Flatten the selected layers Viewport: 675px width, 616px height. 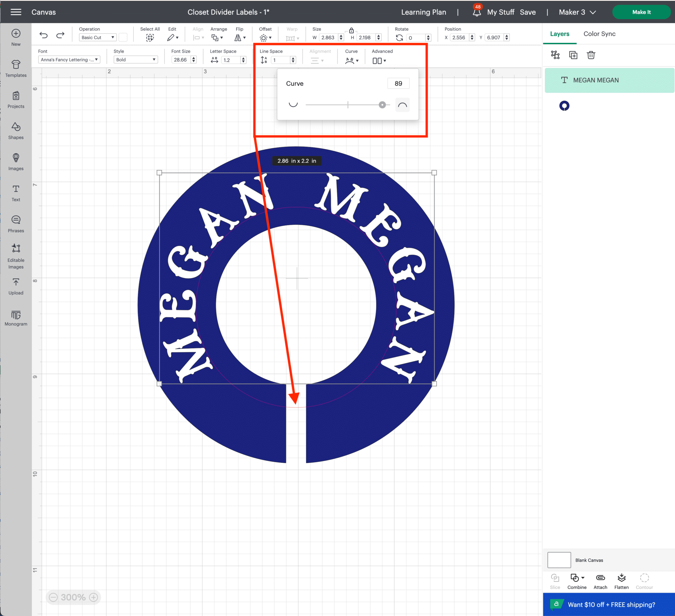[x=621, y=578]
